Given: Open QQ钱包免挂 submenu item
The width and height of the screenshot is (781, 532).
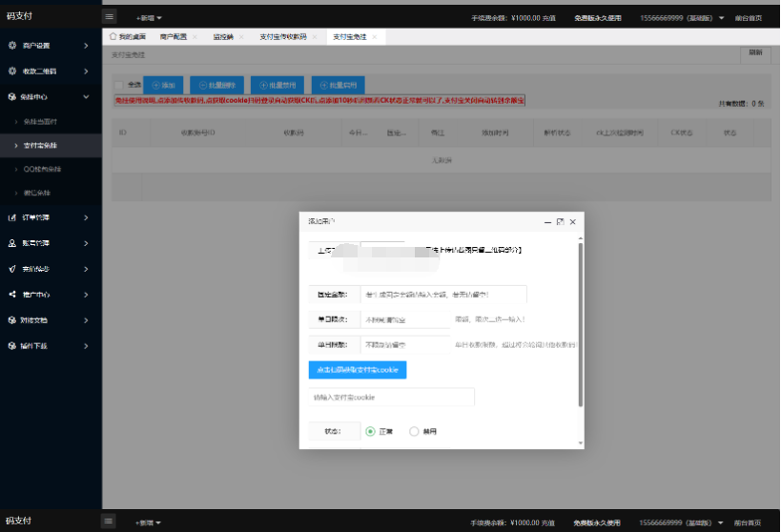Looking at the screenshot, I should [51, 169].
